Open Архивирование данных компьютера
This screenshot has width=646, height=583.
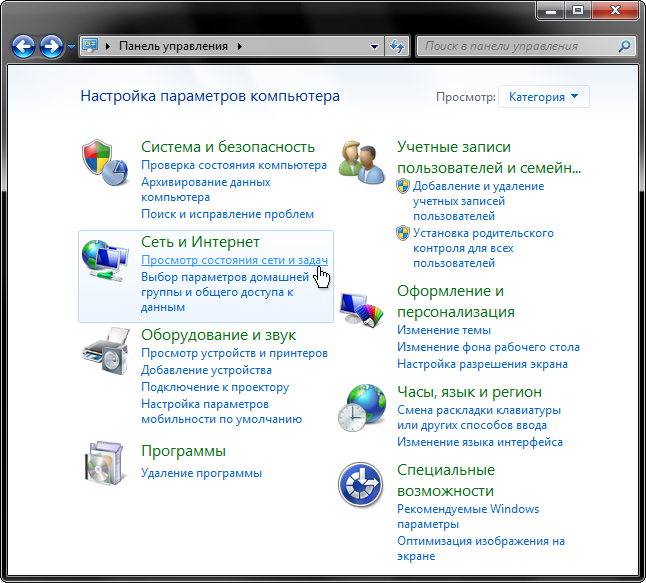[206, 190]
